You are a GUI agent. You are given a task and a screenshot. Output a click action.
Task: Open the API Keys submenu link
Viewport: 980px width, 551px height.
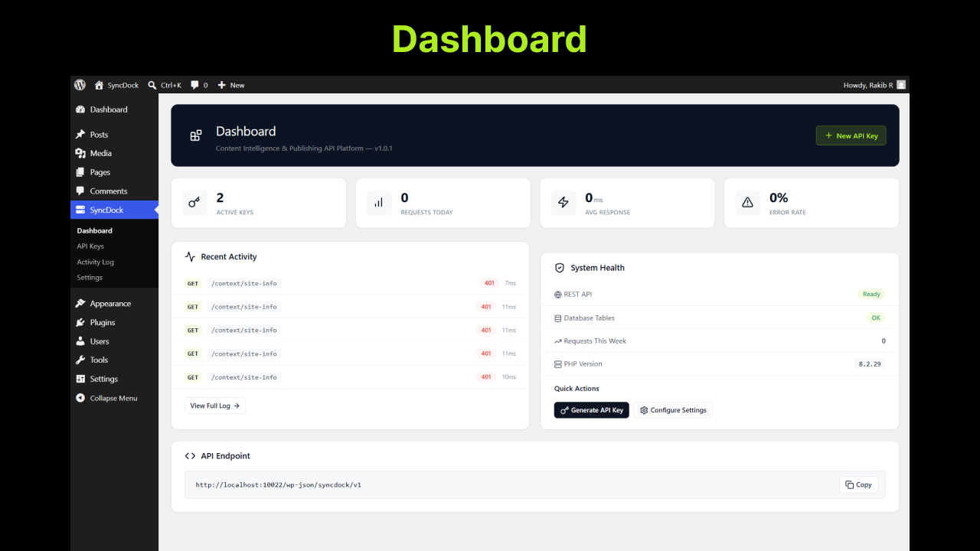[x=90, y=246]
